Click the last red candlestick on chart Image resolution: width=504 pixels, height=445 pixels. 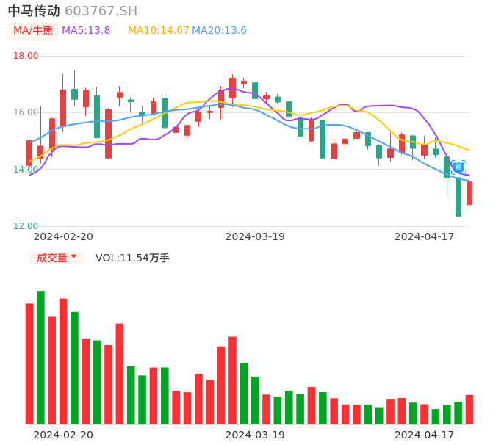[x=469, y=193]
